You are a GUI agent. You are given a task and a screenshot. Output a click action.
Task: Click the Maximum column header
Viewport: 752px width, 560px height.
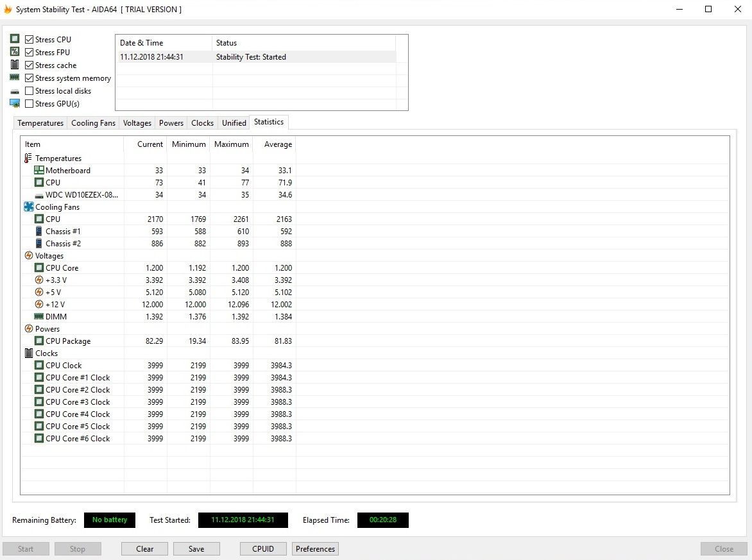pos(231,144)
